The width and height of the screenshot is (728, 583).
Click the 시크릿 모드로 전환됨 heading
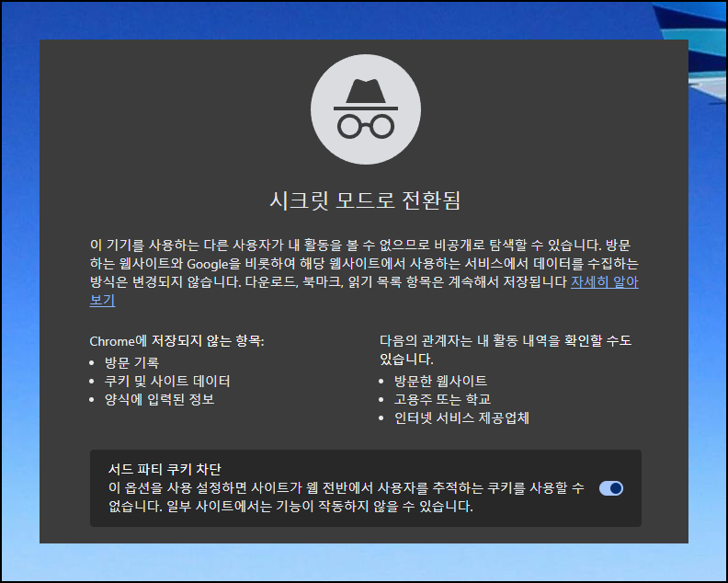pyautogui.click(x=365, y=200)
